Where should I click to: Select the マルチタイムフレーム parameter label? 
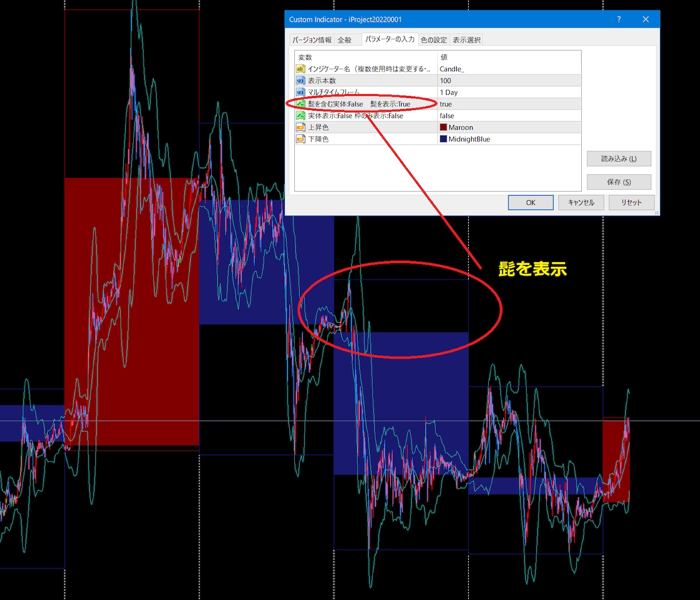tap(333, 92)
